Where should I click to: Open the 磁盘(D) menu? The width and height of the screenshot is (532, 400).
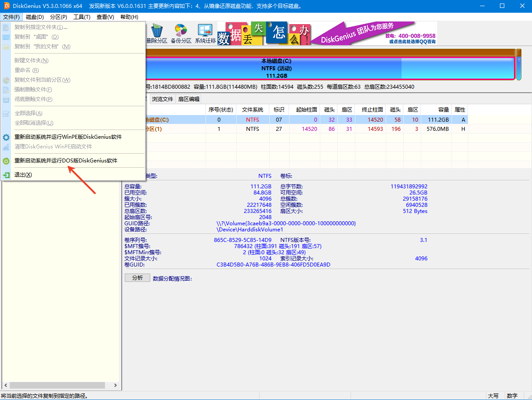pos(35,17)
